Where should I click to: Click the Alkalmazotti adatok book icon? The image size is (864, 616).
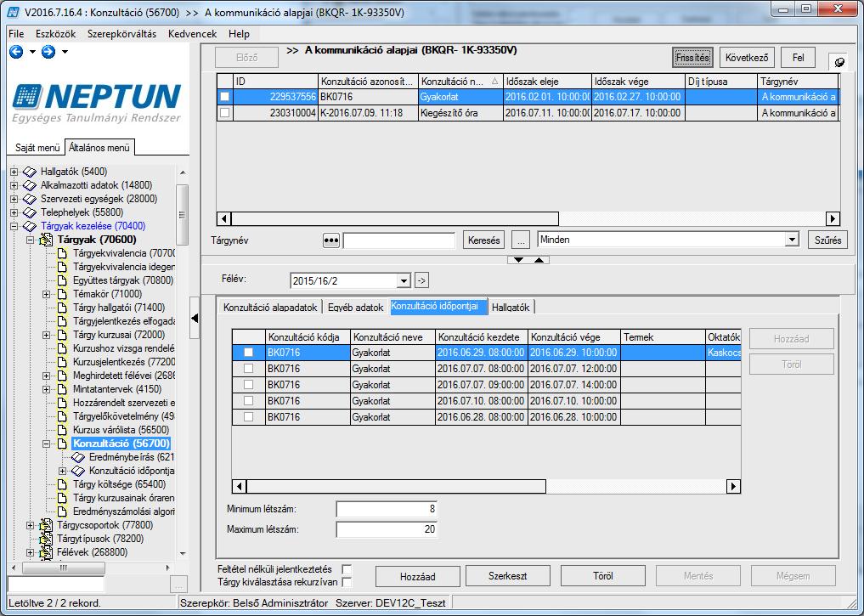coord(30,185)
